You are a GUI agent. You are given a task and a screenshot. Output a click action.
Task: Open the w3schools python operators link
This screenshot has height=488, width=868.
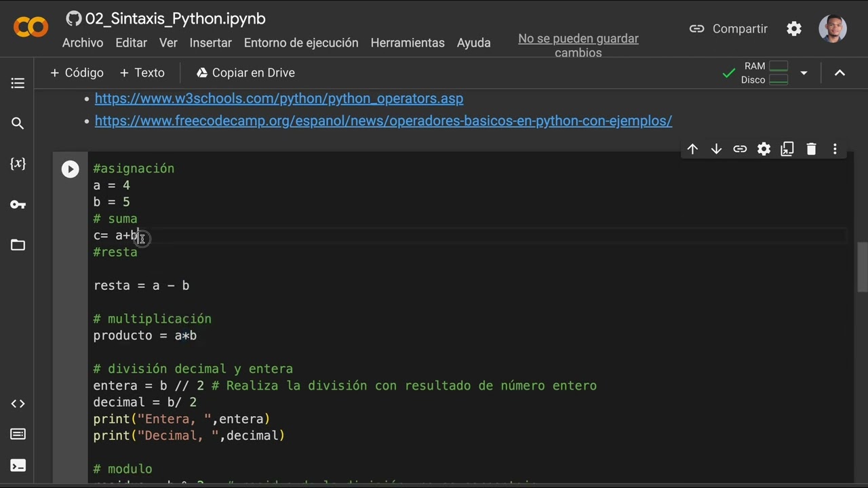point(279,98)
